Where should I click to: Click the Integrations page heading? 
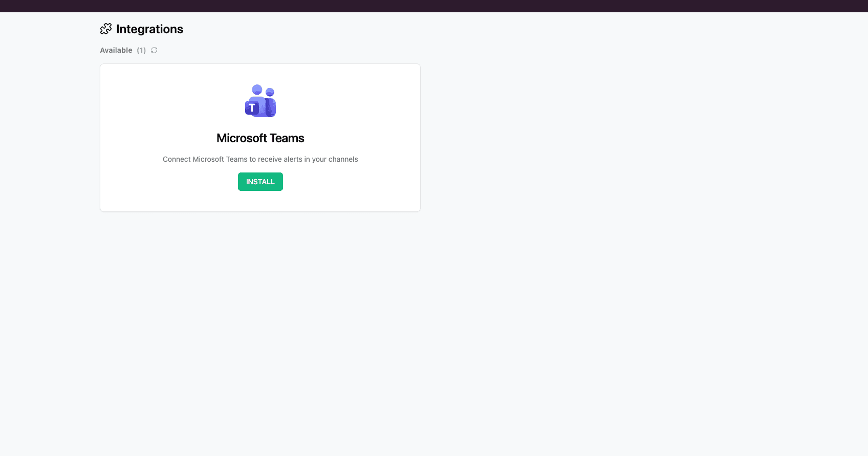(149, 29)
